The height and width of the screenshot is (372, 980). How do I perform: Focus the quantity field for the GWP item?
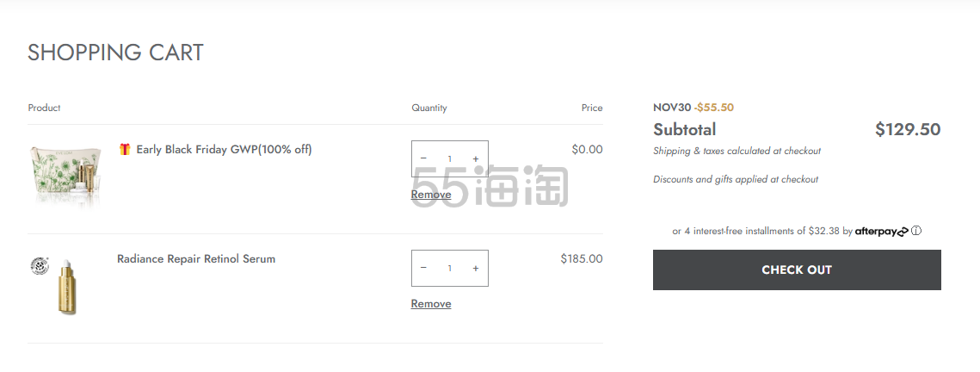(449, 159)
